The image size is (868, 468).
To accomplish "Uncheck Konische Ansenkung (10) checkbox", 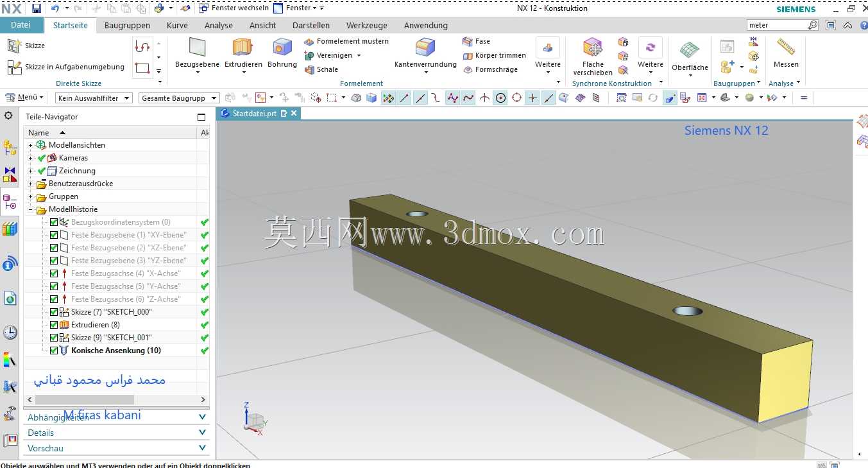I will coord(54,351).
